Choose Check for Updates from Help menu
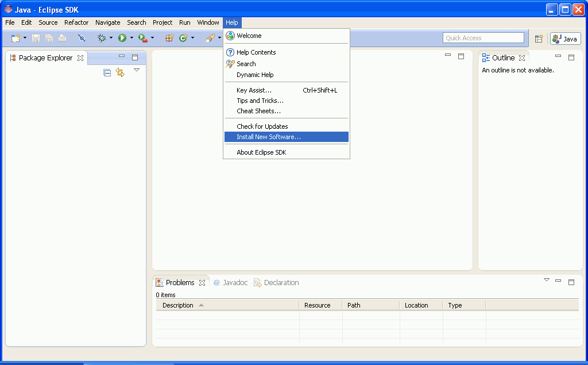This screenshot has height=365, width=588. pyautogui.click(x=262, y=126)
